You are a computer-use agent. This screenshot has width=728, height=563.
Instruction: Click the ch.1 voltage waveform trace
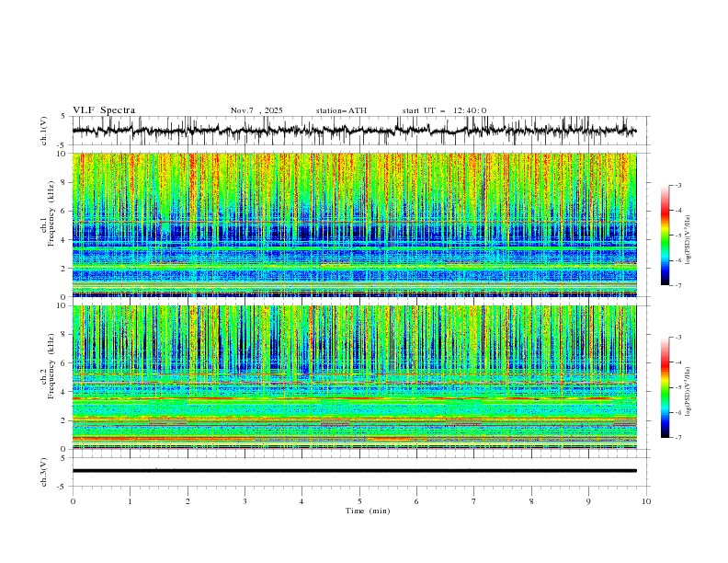[354, 131]
